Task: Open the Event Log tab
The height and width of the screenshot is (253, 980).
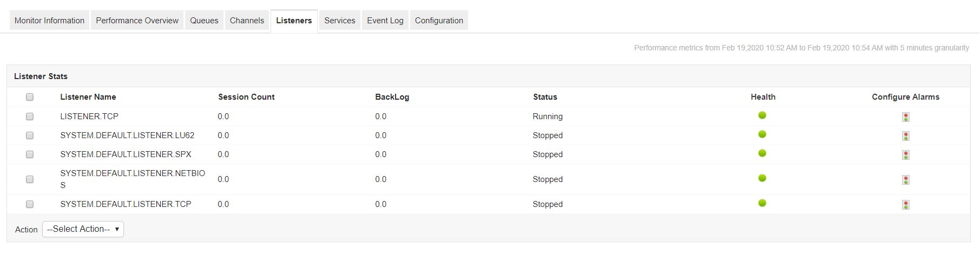Action: [x=385, y=21]
